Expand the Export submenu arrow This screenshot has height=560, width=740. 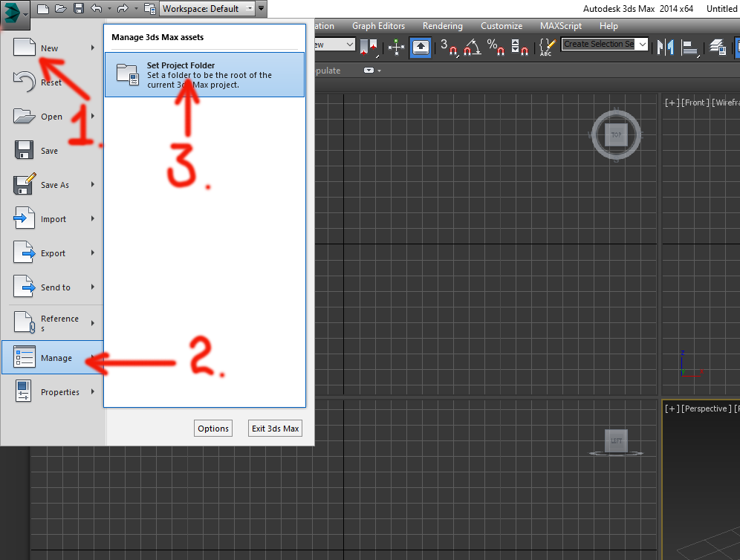click(93, 253)
